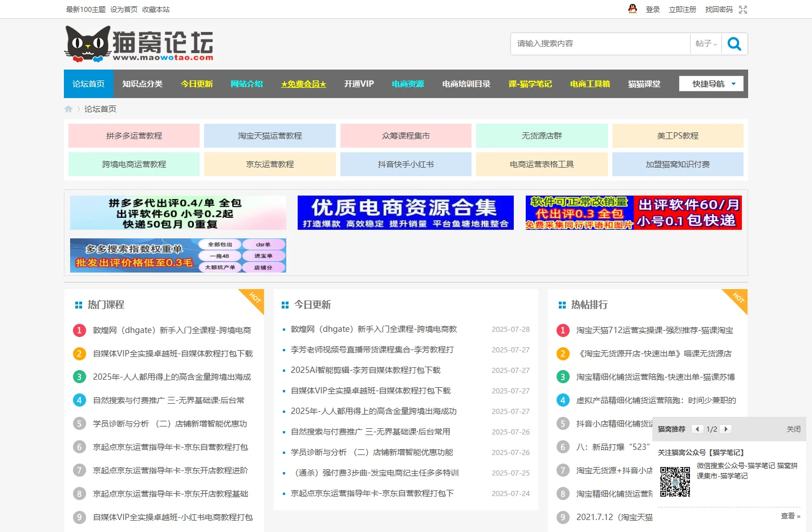Open the 帖子 search type dropdown

click(x=706, y=44)
